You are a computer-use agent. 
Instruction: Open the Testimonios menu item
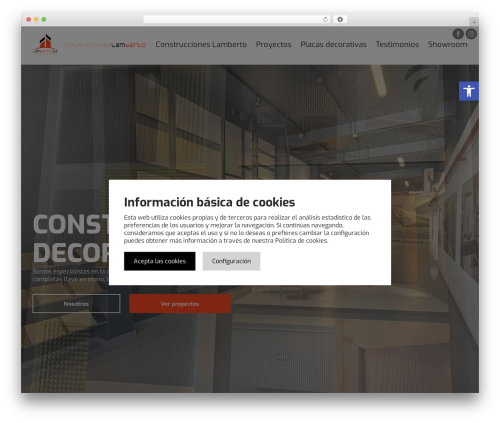[x=397, y=44]
